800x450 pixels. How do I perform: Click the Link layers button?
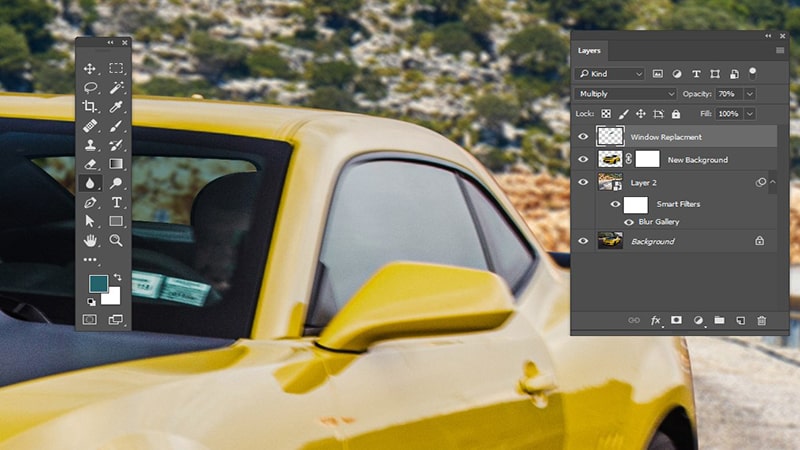tap(634, 320)
